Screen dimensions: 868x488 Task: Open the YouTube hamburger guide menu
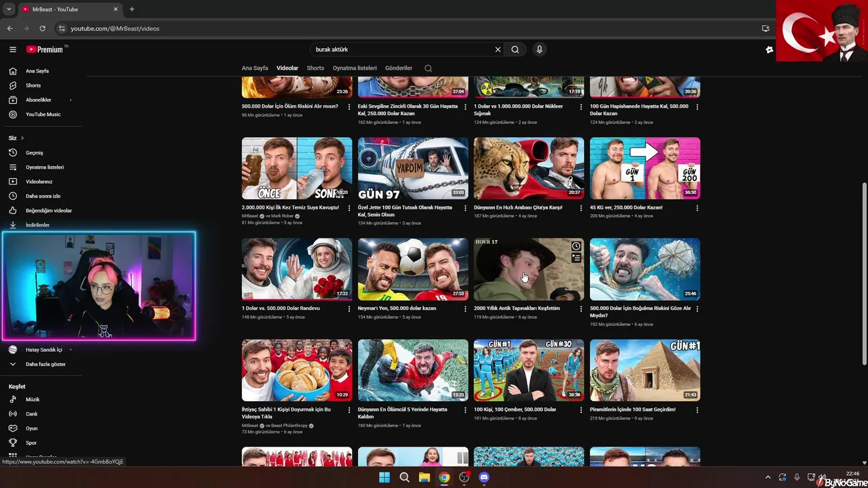(13, 49)
